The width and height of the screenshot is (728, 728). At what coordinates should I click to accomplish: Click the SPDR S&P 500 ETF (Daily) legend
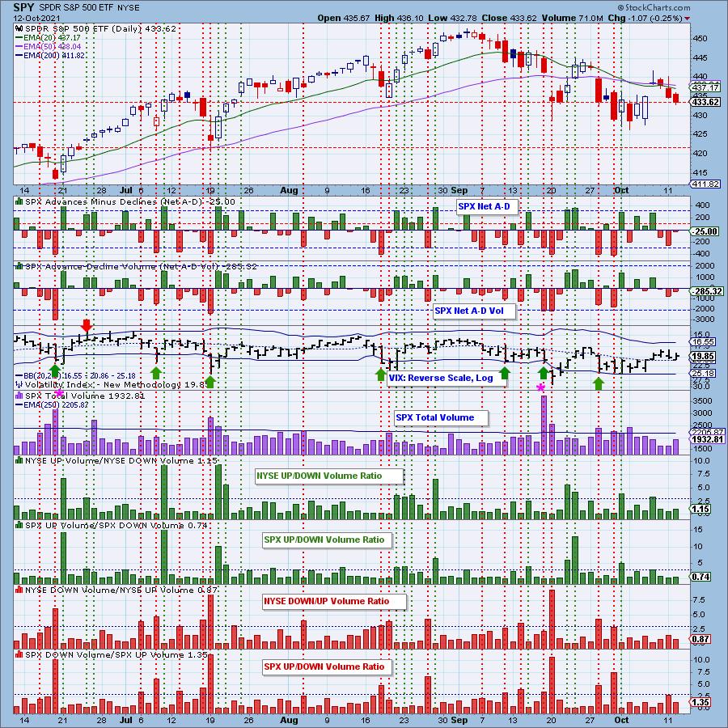click(96, 29)
